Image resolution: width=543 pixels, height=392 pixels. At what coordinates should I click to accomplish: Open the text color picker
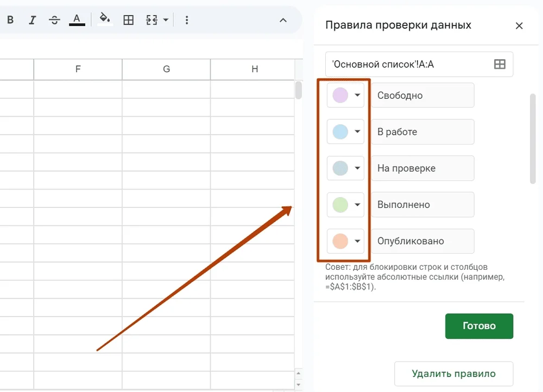pyautogui.click(x=77, y=20)
